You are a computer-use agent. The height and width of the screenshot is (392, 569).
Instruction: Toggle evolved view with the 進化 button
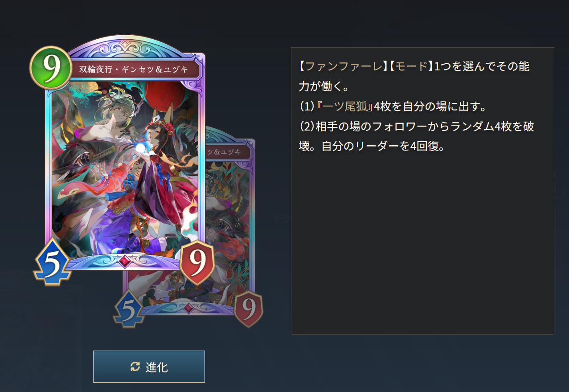pyautogui.click(x=149, y=367)
